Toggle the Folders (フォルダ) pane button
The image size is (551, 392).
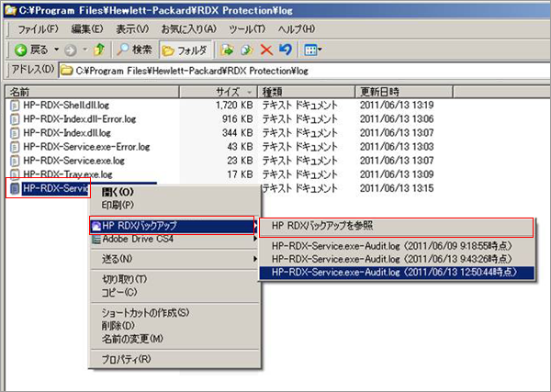(186, 49)
